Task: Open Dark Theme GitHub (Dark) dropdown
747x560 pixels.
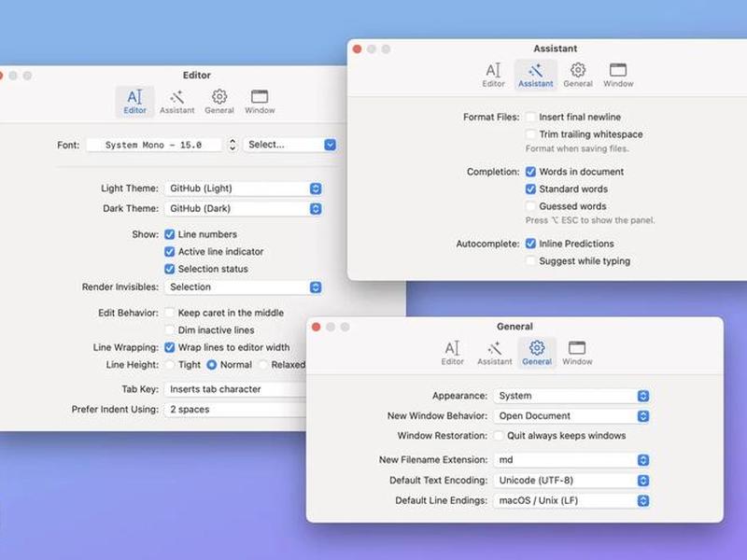Action: click(x=243, y=208)
